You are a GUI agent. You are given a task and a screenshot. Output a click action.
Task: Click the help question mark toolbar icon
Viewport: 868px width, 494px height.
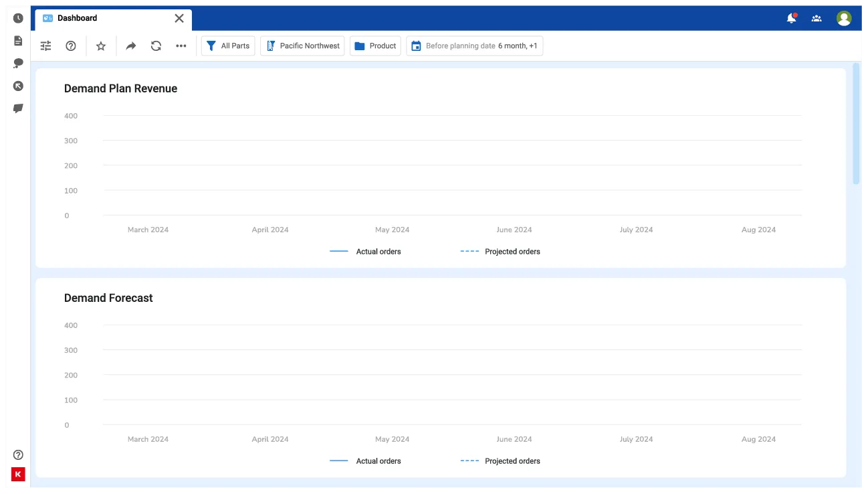71,46
